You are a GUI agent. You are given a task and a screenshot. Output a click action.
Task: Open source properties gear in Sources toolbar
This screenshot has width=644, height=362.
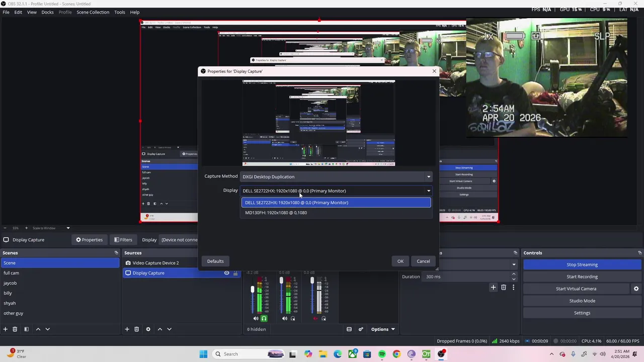point(148,329)
